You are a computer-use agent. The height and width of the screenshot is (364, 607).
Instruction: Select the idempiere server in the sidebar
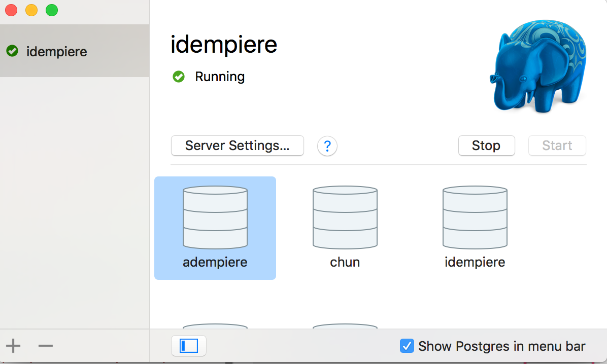point(75,51)
